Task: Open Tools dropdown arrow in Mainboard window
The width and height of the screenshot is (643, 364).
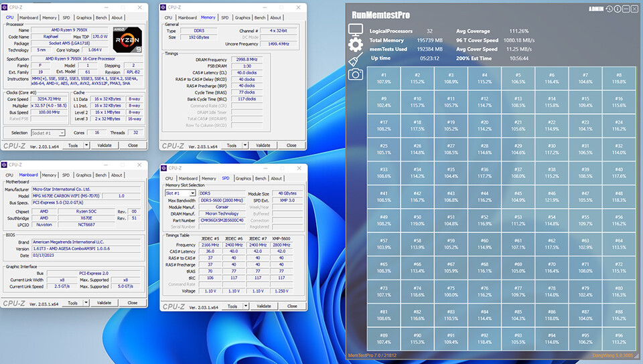Action: pyautogui.click(x=86, y=302)
